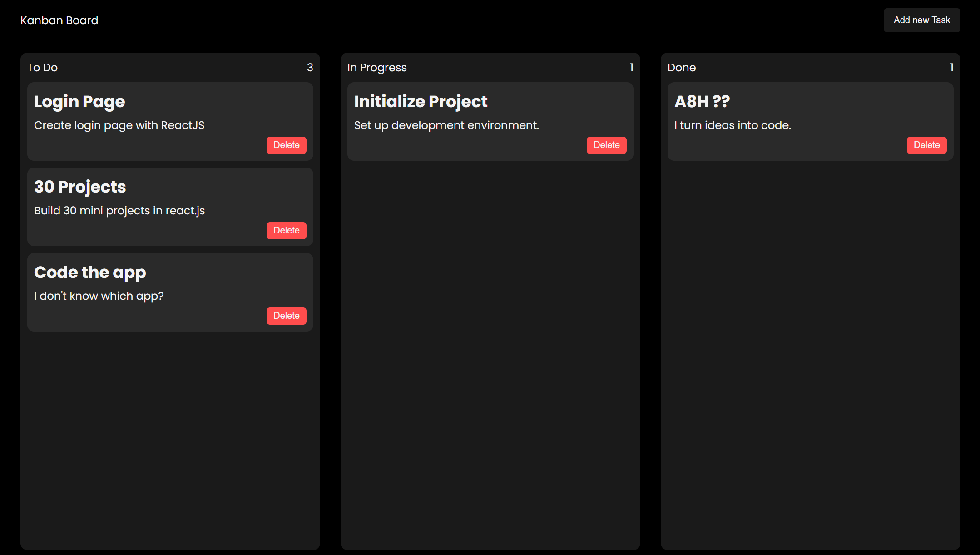
Task: Select the Code the app card title
Action: (90, 273)
